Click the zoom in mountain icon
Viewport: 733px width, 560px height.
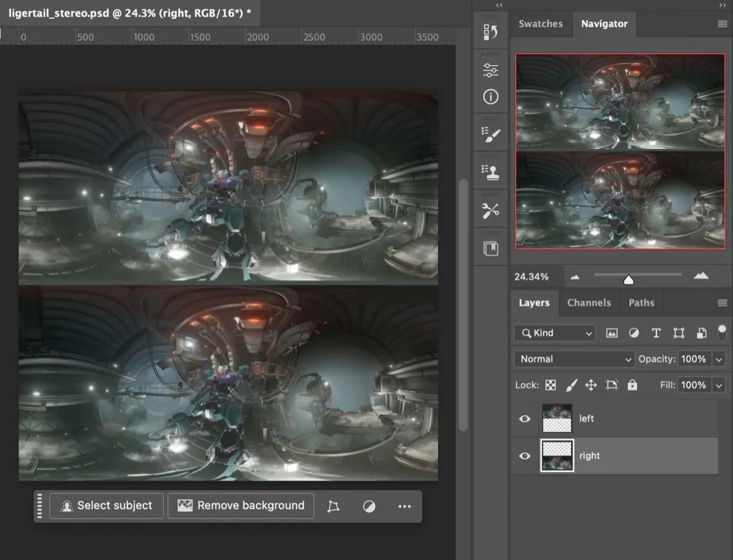tap(701, 276)
